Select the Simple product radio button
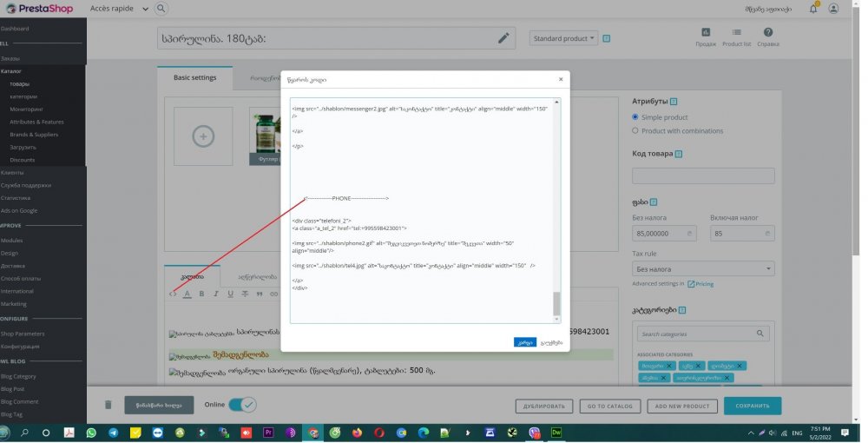Screen dimensions: 868x443 pyautogui.click(x=635, y=117)
